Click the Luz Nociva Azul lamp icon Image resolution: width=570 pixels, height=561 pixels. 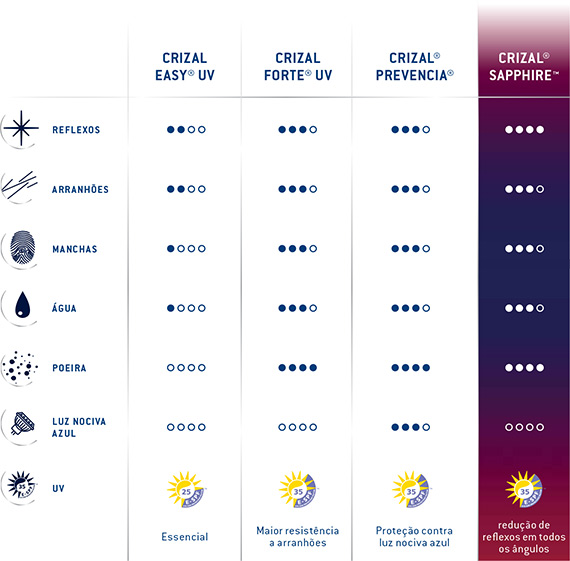point(22,424)
